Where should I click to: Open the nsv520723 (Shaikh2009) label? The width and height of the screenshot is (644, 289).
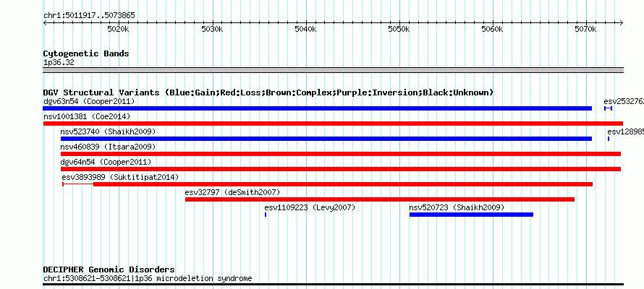pyautogui.click(x=457, y=207)
